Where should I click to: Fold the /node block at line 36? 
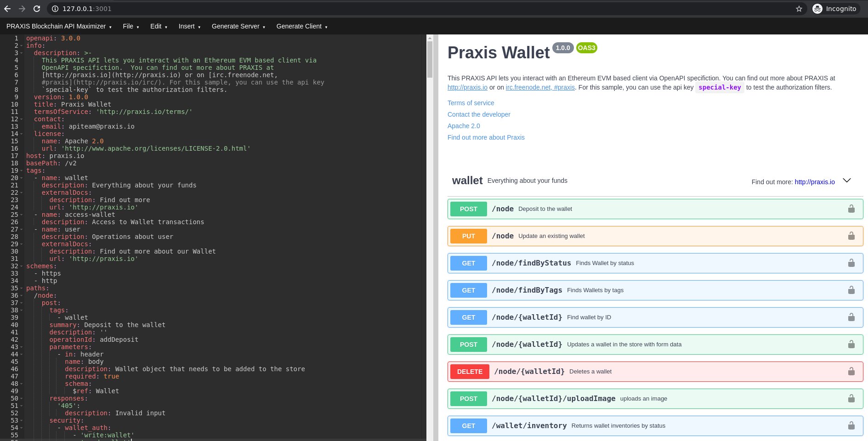coord(22,295)
